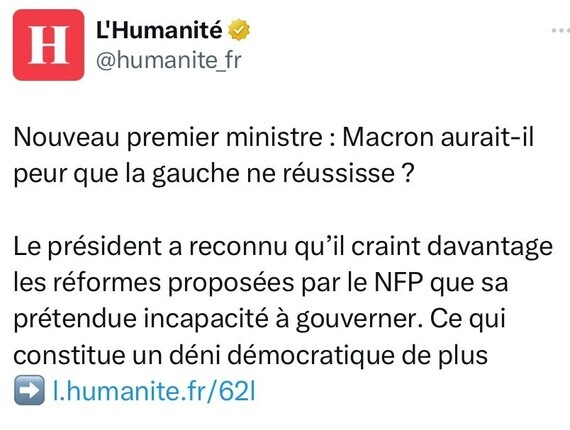Click the words Ce qui in tweet
570x430 pixels.
point(468,320)
